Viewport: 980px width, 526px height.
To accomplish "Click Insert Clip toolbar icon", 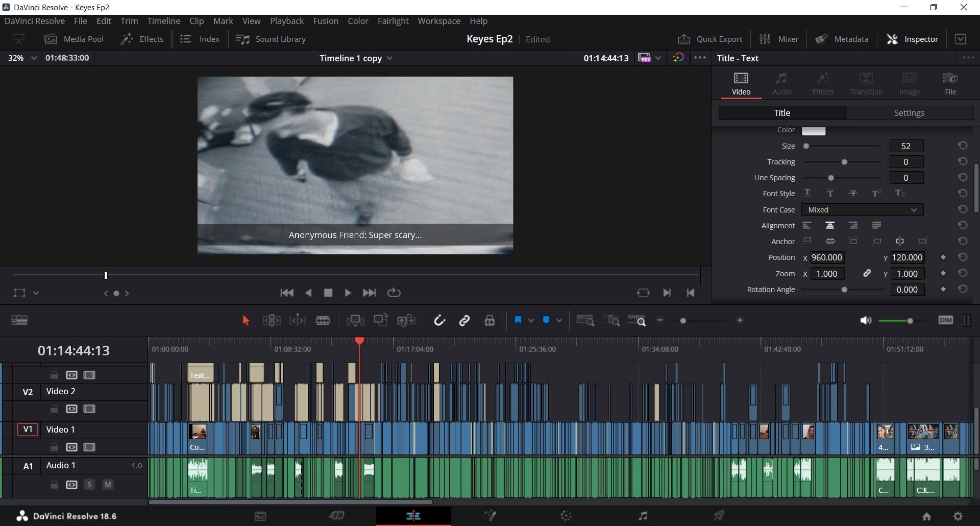I will pyautogui.click(x=355, y=321).
